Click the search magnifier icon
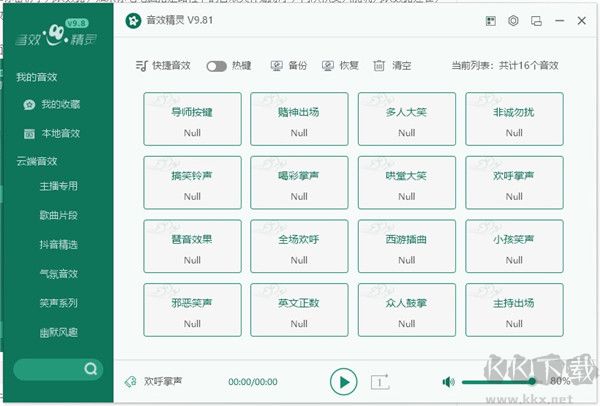The width and height of the screenshot is (600, 406). pos(91,369)
